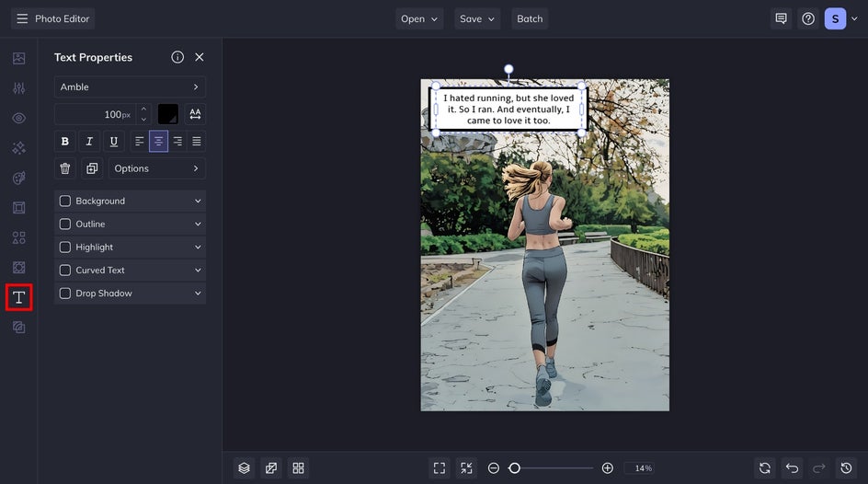Expand the account dropdown arrow

click(x=854, y=18)
